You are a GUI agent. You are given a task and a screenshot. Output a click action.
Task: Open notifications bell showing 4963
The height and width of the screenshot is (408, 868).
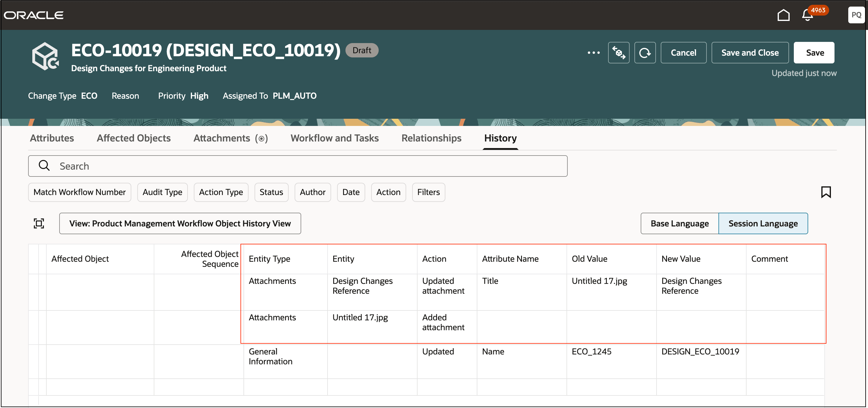(807, 15)
